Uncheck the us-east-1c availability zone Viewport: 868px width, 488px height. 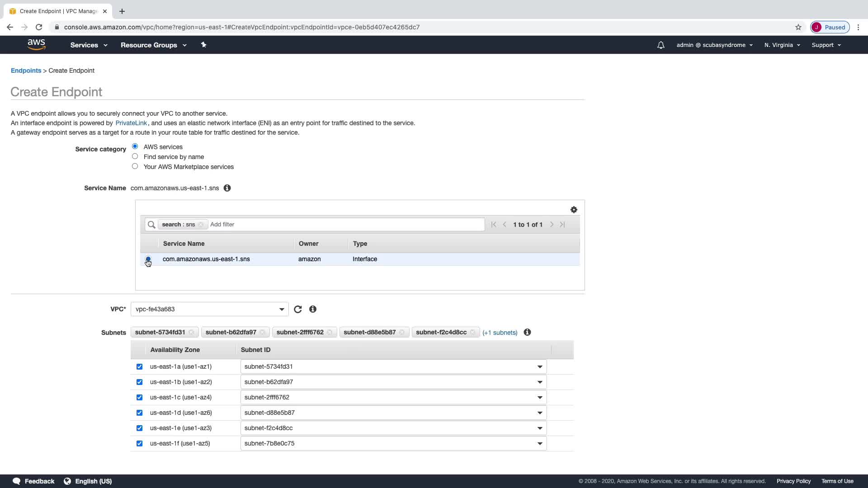pos(139,398)
